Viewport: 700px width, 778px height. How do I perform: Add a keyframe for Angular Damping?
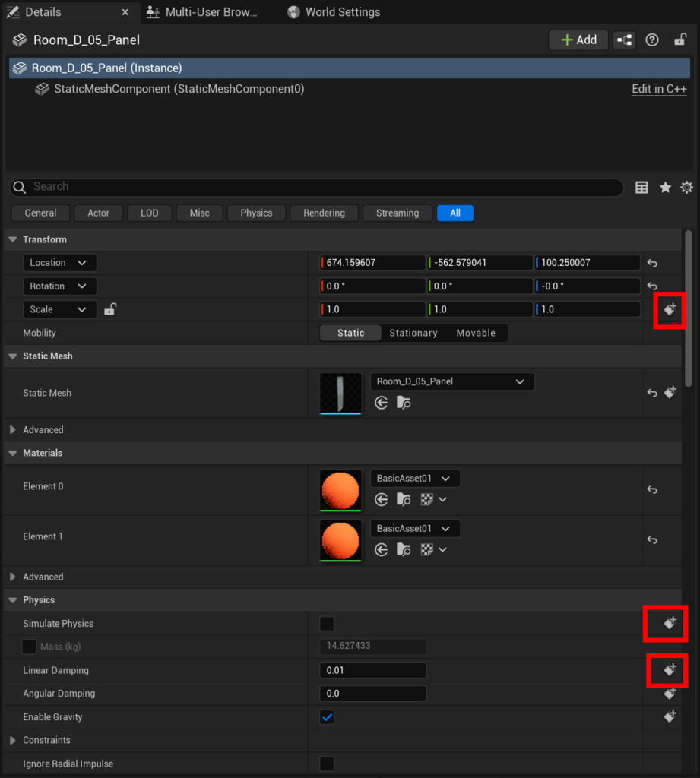(670, 694)
